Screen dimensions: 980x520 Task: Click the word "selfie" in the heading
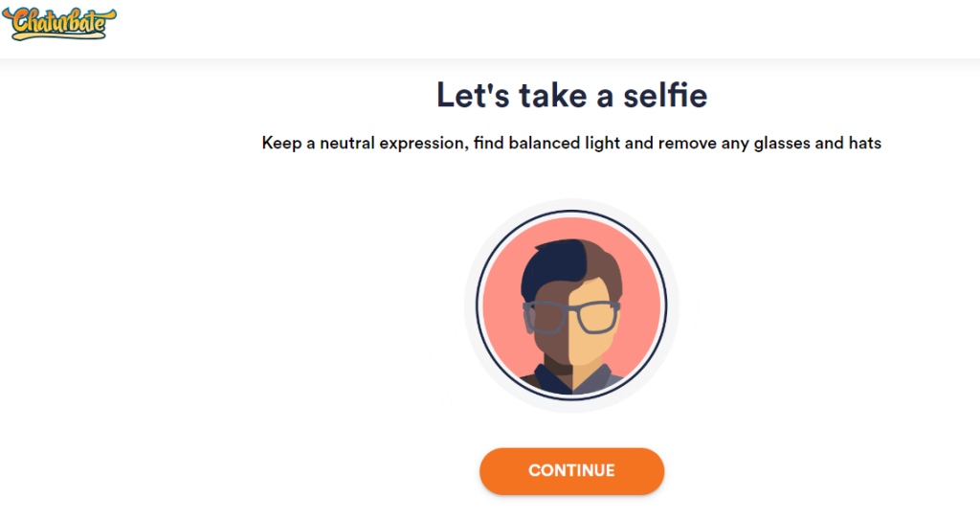665,95
